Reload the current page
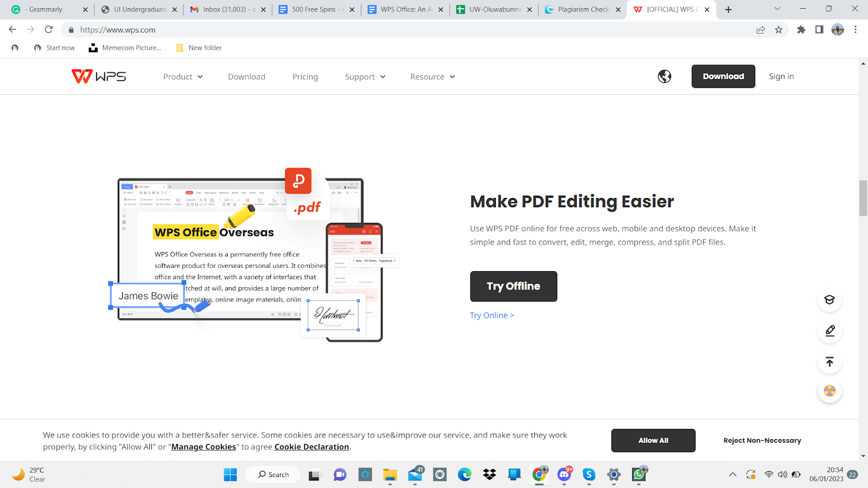This screenshot has width=868, height=488. pos(49,30)
